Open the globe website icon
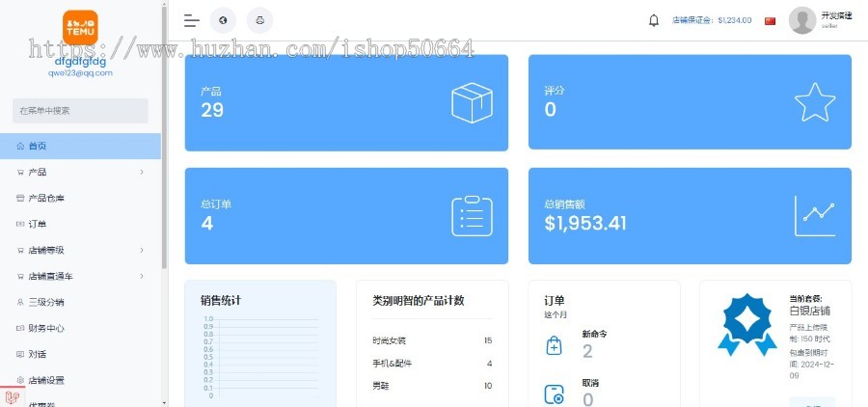 pyautogui.click(x=223, y=20)
